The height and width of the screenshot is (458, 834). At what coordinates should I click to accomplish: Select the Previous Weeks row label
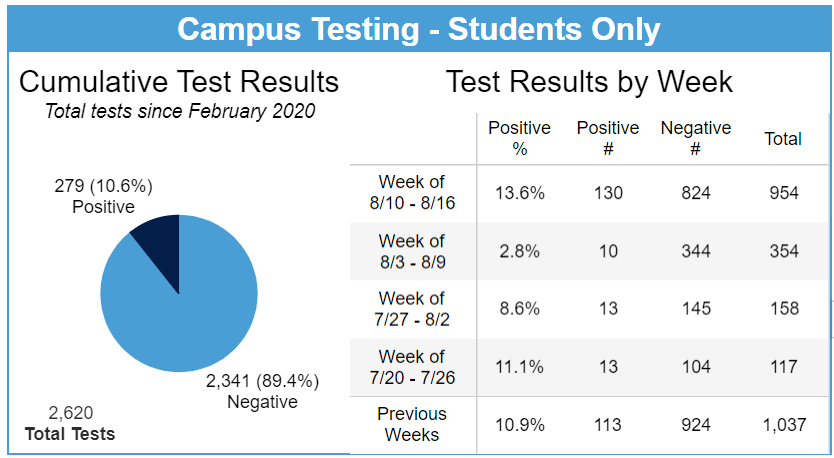coord(412,424)
